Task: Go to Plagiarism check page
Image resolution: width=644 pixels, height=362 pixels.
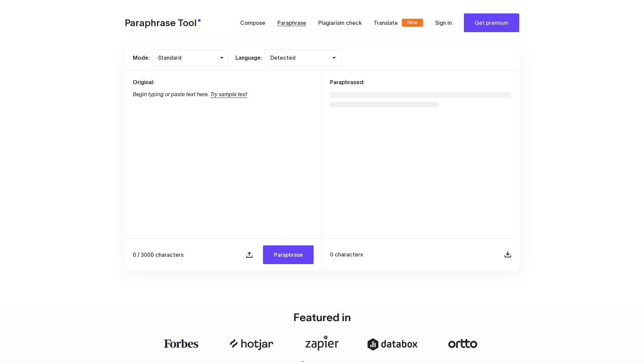Action: point(340,23)
